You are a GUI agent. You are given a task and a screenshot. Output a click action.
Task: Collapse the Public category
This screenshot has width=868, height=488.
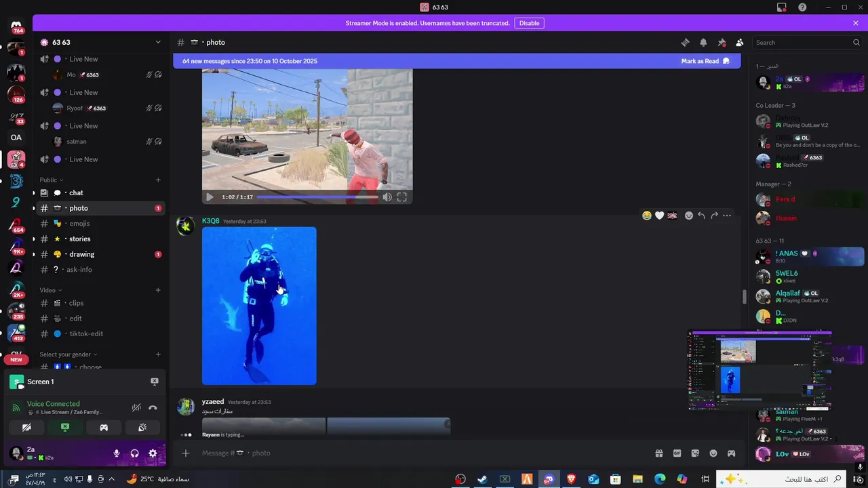click(51, 180)
